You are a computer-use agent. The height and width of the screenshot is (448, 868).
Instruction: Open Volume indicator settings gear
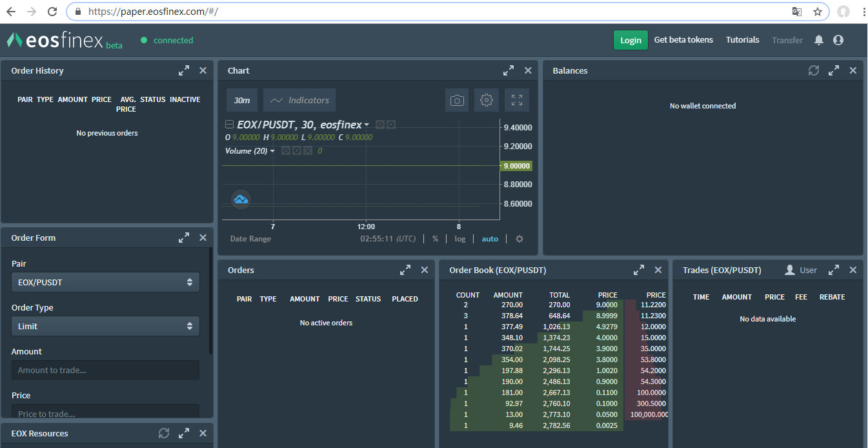pos(297,150)
